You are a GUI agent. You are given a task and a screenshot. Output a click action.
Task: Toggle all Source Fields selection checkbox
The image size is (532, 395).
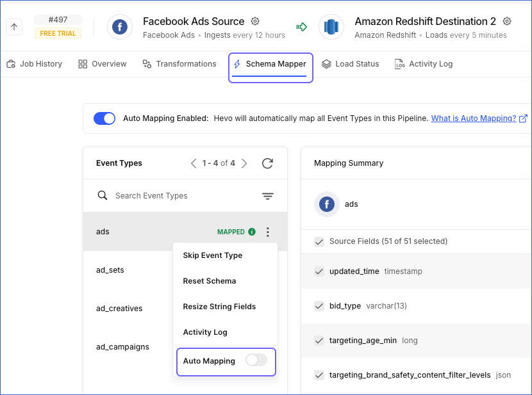(319, 241)
